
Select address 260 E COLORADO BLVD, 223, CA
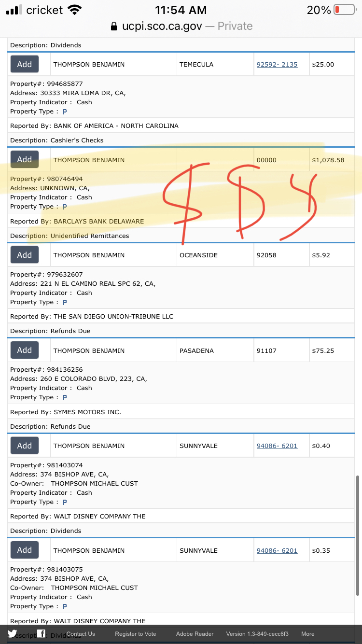pyautogui.click(x=94, y=378)
